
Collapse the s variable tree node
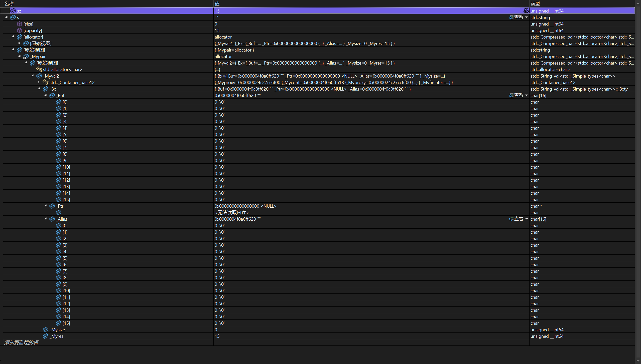click(x=7, y=17)
